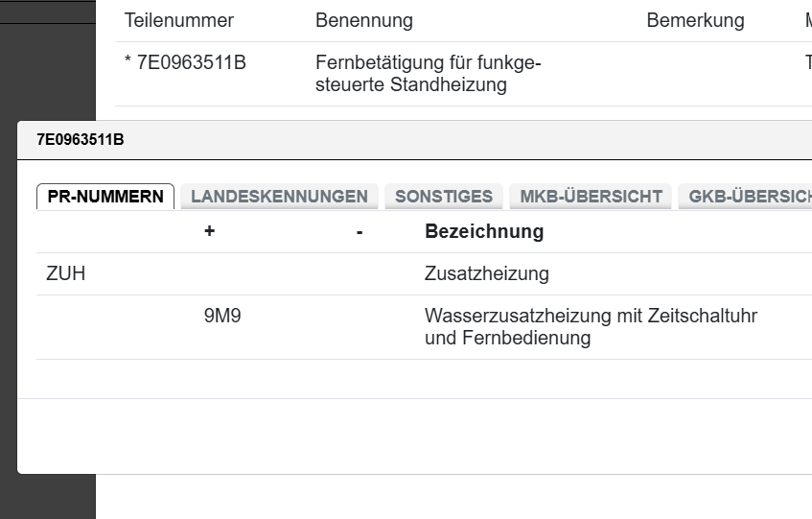
Task: Select the 9M9 PR number
Action: [222, 316]
